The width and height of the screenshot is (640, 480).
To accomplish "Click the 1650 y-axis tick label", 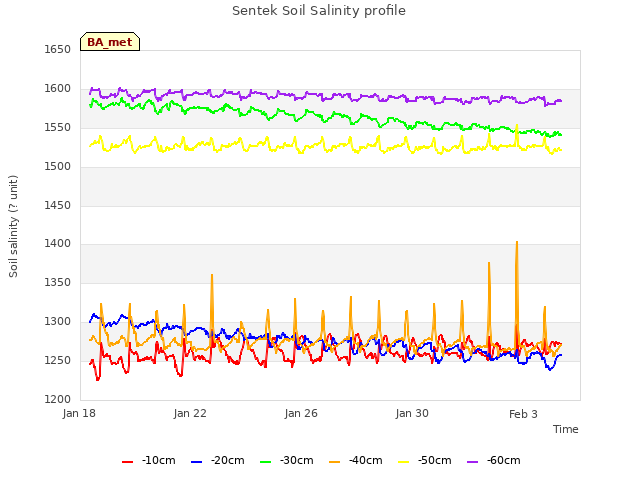I will (x=58, y=49).
